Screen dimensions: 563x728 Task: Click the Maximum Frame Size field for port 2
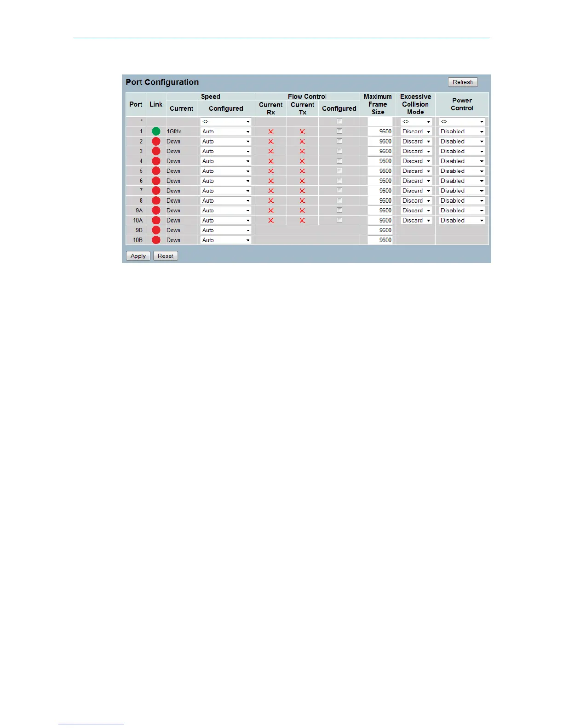click(380, 142)
